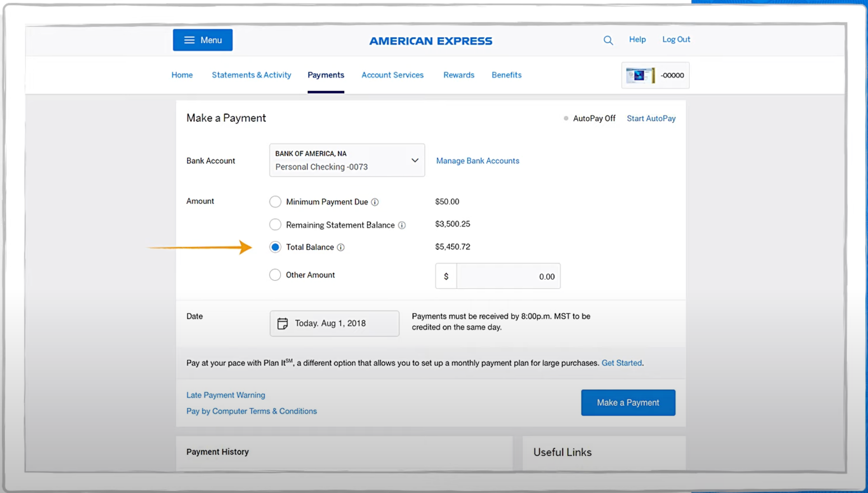The height and width of the screenshot is (493, 868).
Task: Open Manage Bank Accounts
Action: [x=477, y=160]
